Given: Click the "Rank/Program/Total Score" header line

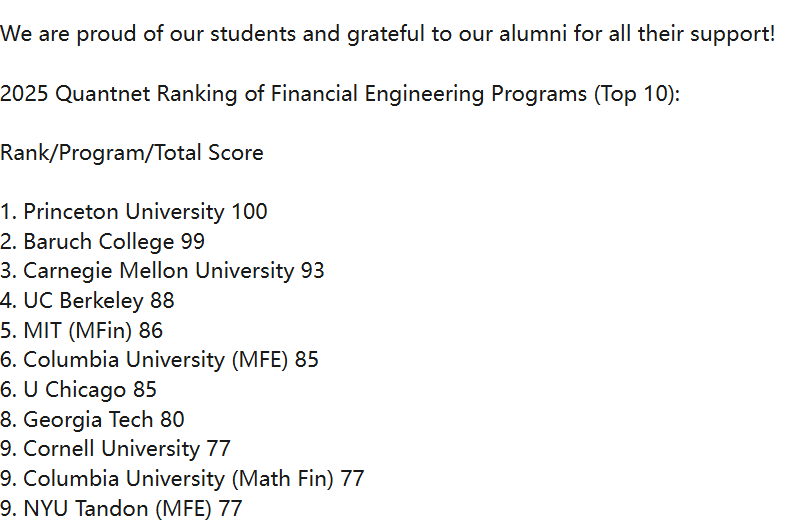Looking at the screenshot, I should click(x=132, y=153).
